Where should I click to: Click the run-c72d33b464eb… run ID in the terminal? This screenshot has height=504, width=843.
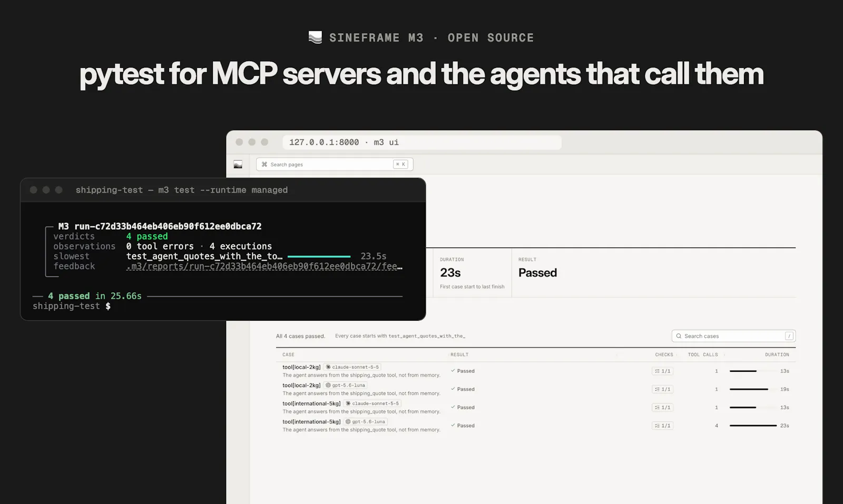pyautogui.click(x=168, y=226)
